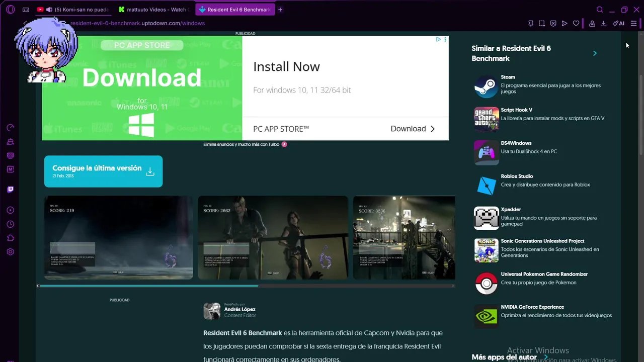Open the tab search magnifier icon
Screen dimensions: 644x362
[x=600, y=10]
